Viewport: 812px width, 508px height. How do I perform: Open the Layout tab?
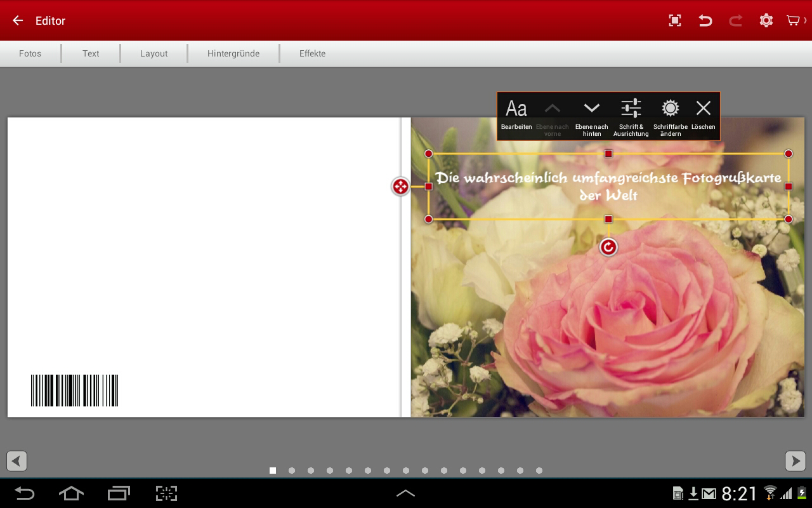click(x=154, y=54)
